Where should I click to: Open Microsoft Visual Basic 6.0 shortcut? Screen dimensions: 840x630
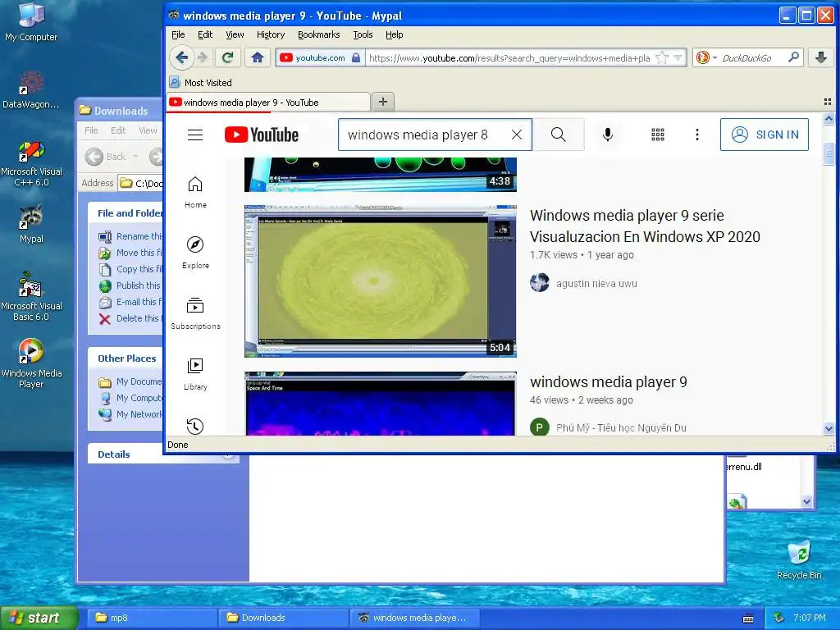[x=31, y=296]
